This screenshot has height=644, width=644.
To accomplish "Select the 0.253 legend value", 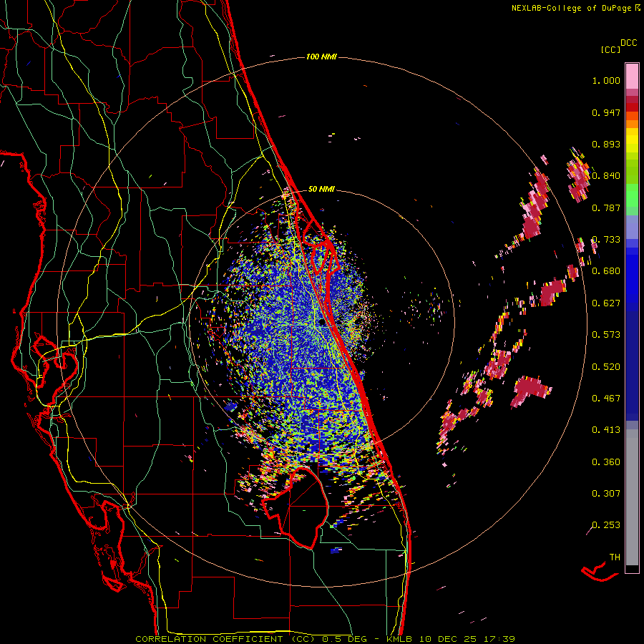I will 606,525.
